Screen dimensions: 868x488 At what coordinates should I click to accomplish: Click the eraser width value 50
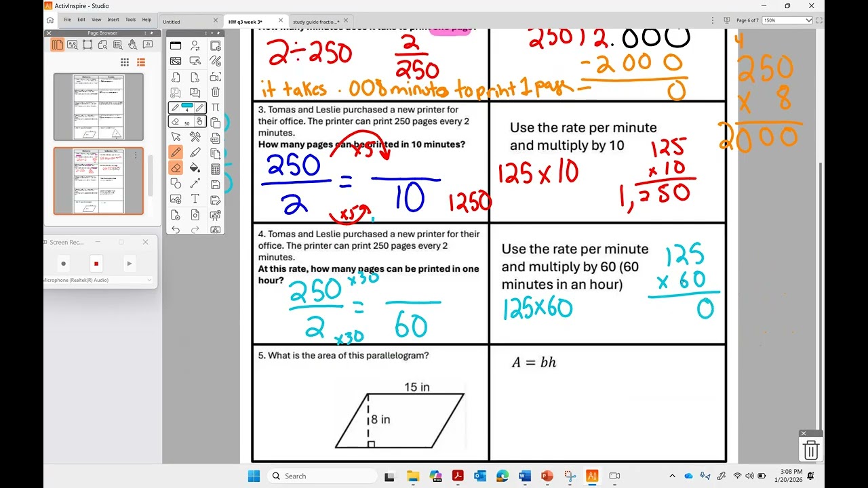coord(187,124)
